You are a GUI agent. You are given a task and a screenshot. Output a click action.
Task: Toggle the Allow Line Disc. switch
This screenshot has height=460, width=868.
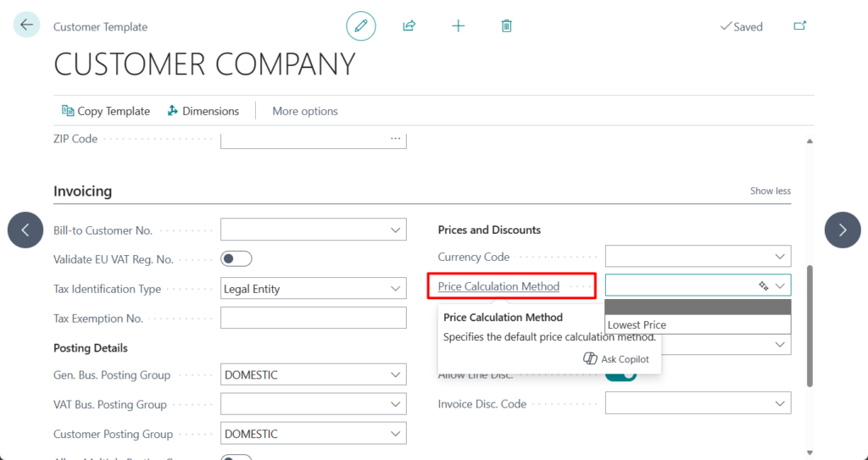click(x=621, y=374)
